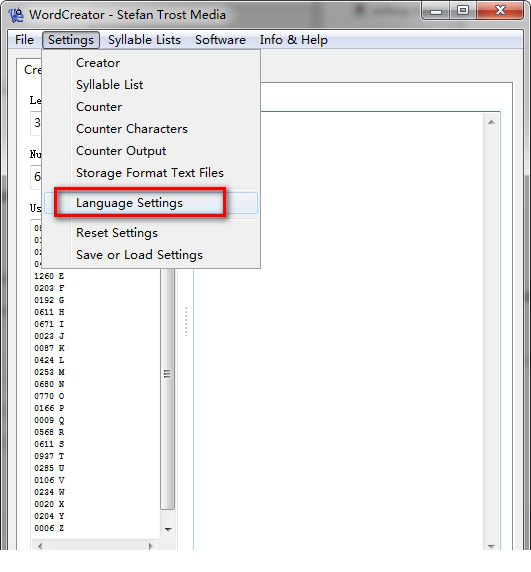Click the WordCreator app icon in the title bar
Screen dimensions: 531x572
16,15
